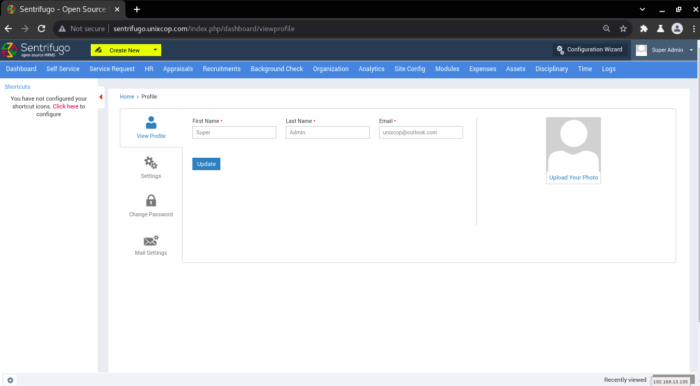Image resolution: width=700 pixels, height=386 pixels.
Task: Open the Service Request menu
Action: (x=112, y=69)
